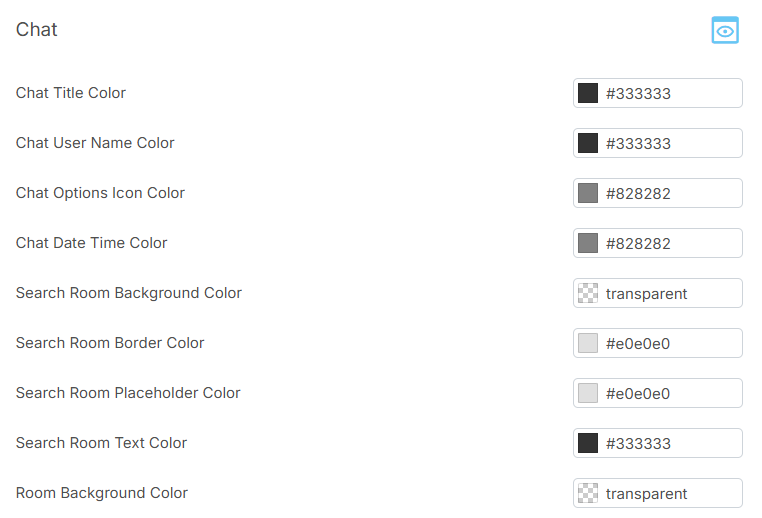762x518 pixels.
Task: Edit the Chat Title Color hex field
Action: (670, 93)
